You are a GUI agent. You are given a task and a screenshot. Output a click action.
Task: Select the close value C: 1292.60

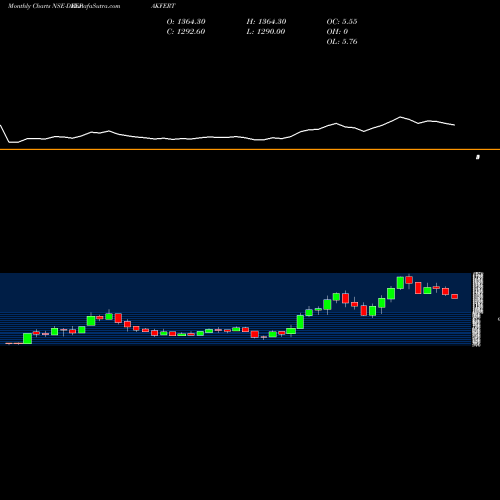click(x=186, y=32)
